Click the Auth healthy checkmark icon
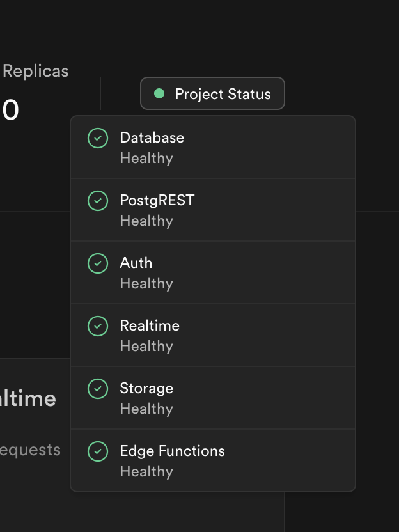 97,263
